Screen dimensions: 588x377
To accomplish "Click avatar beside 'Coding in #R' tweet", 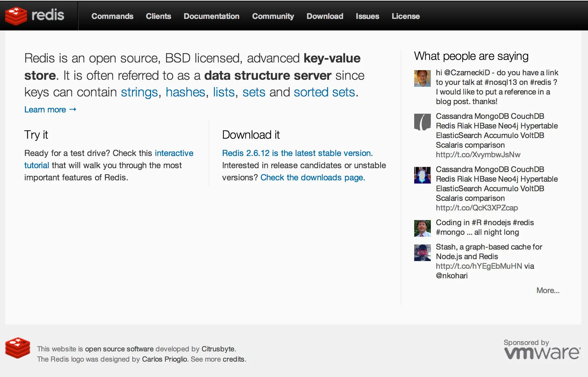I will (x=422, y=228).
